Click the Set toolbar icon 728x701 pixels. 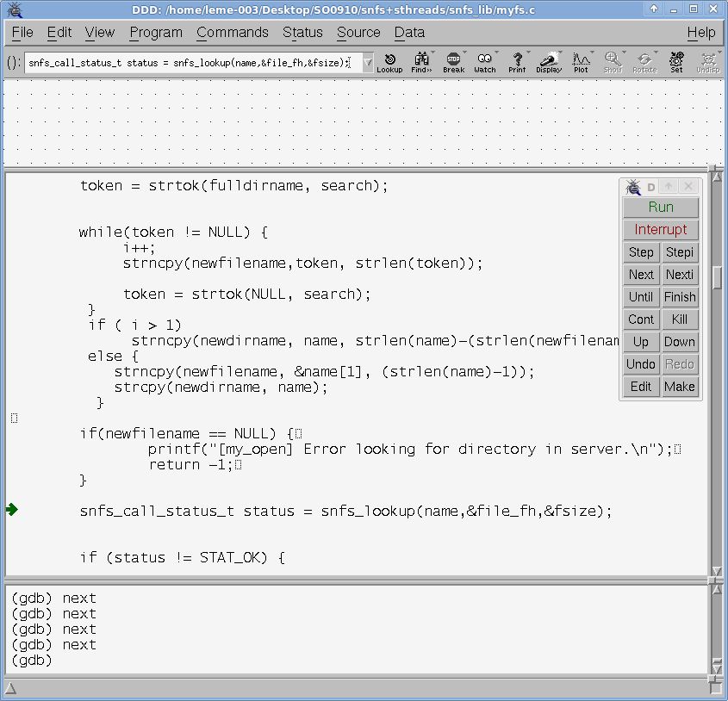point(676,63)
